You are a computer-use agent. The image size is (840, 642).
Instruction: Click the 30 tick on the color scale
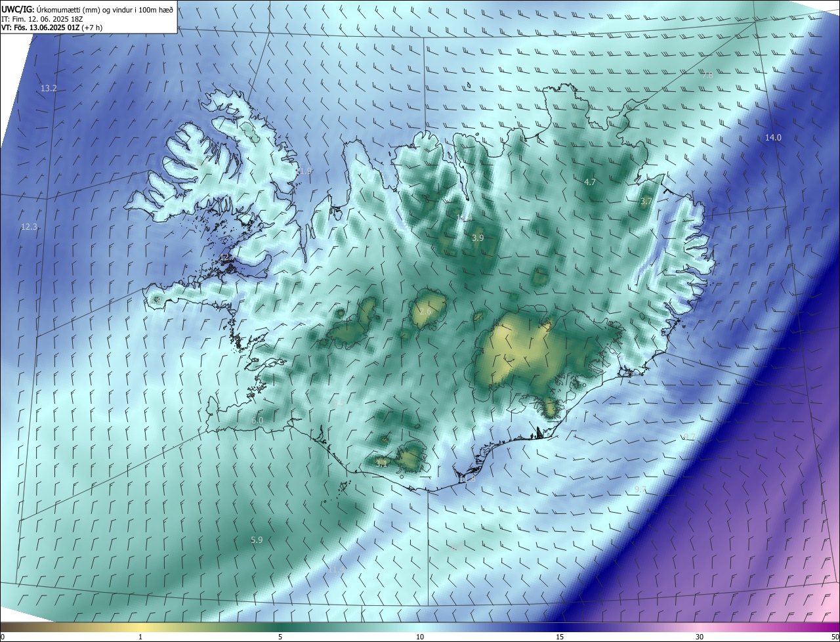click(x=700, y=637)
